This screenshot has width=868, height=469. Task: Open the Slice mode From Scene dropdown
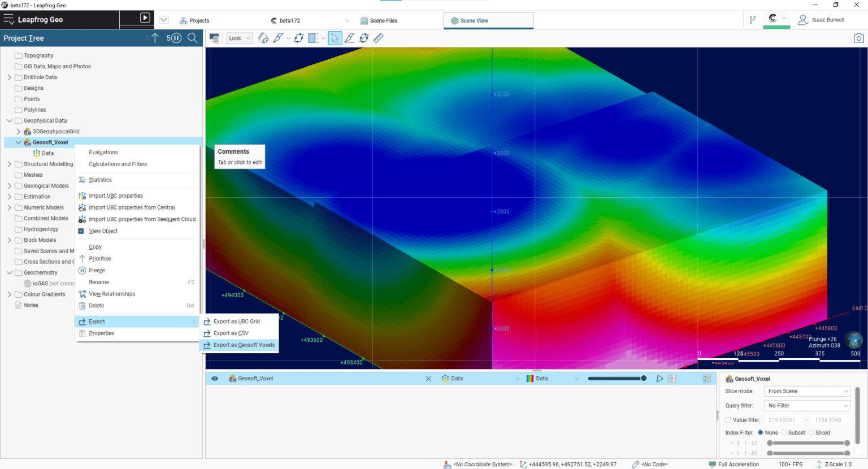tap(806, 391)
